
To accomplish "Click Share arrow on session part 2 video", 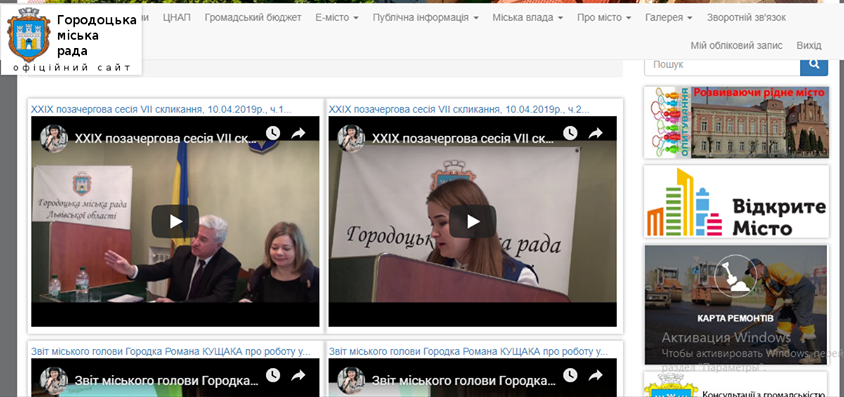I will coord(595,133).
